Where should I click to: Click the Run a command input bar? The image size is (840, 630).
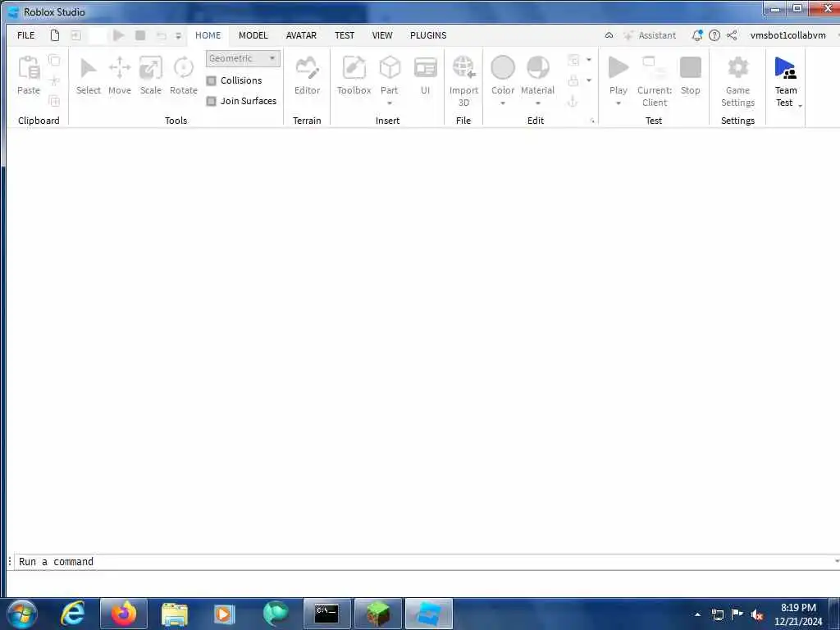(x=426, y=562)
